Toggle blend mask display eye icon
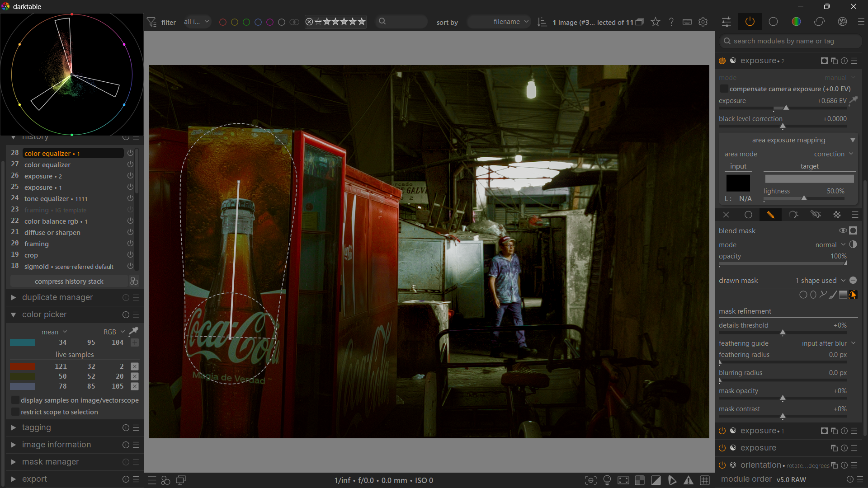The image size is (868, 488). click(843, 230)
